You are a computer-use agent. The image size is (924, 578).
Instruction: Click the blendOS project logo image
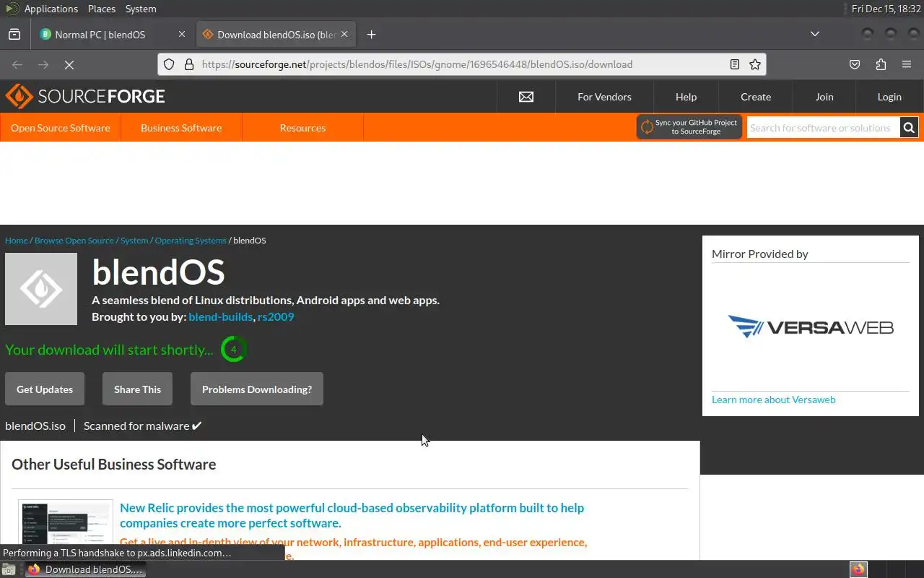point(41,289)
